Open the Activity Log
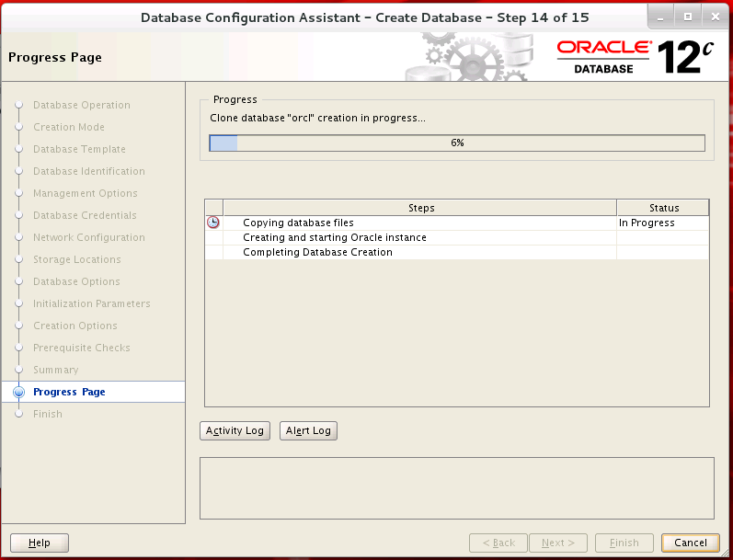 [235, 430]
